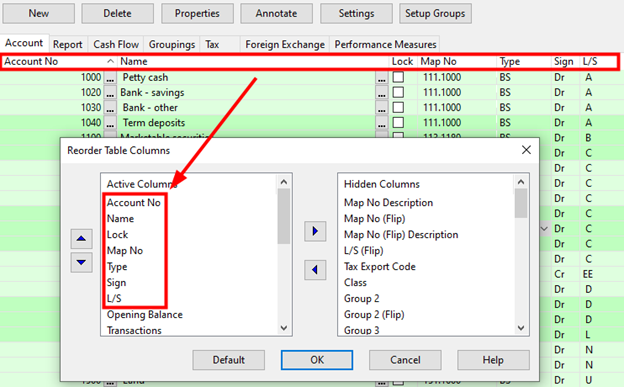Image resolution: width=624 pixels, height=387 pixels.
Task: Select Lock in Active Columns list
Action: tap(117, 235)
